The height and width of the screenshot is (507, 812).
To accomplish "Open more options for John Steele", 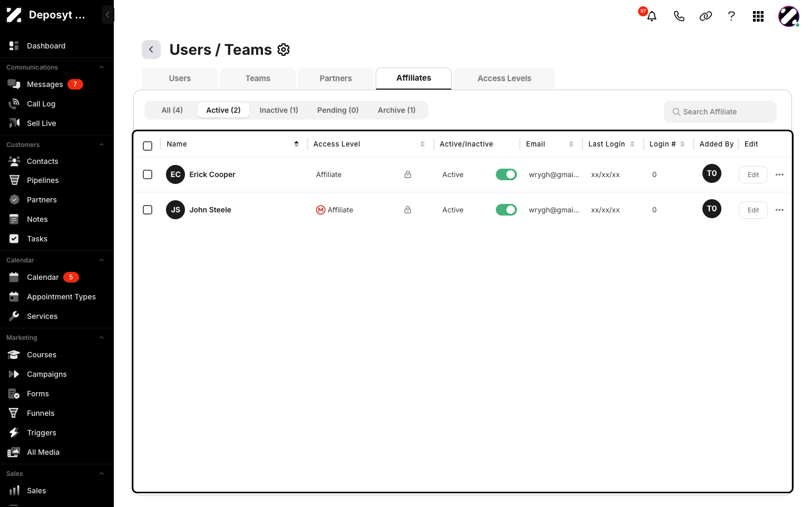I will [x=779, y=210].
